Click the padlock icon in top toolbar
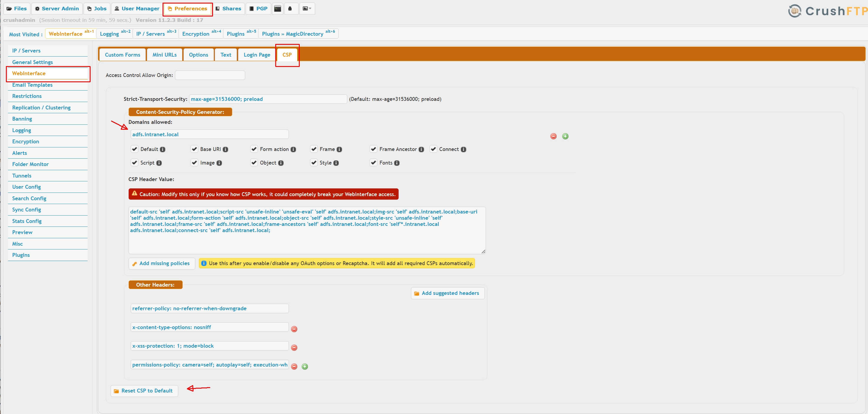 [x=290, y=9]
